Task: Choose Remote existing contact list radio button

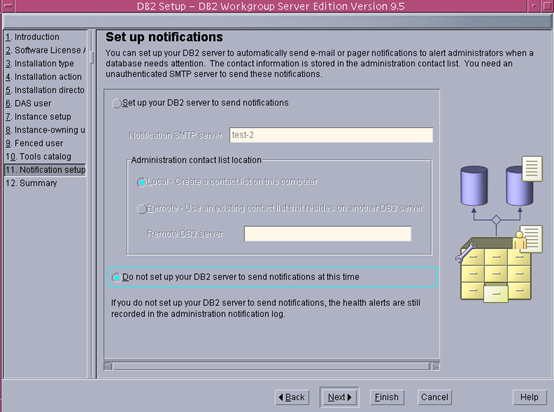Action: click(x=142, y=209)
